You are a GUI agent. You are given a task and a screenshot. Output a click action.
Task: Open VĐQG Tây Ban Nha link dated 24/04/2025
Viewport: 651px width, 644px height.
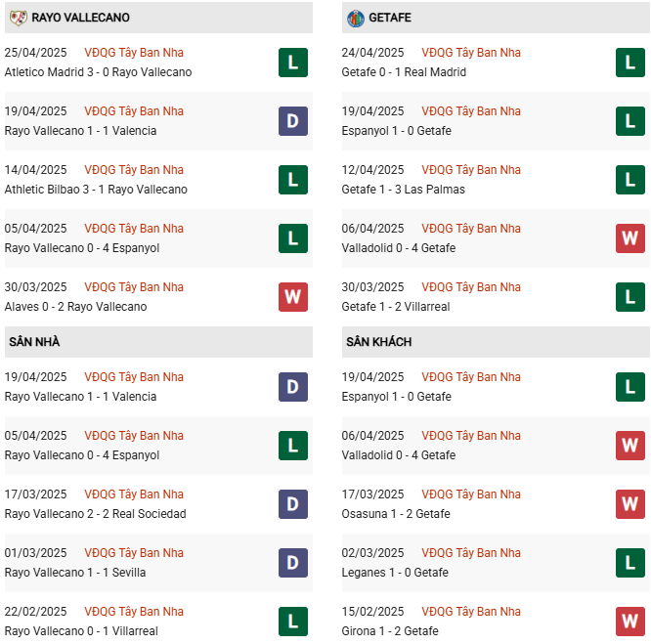tap(471, 53)
